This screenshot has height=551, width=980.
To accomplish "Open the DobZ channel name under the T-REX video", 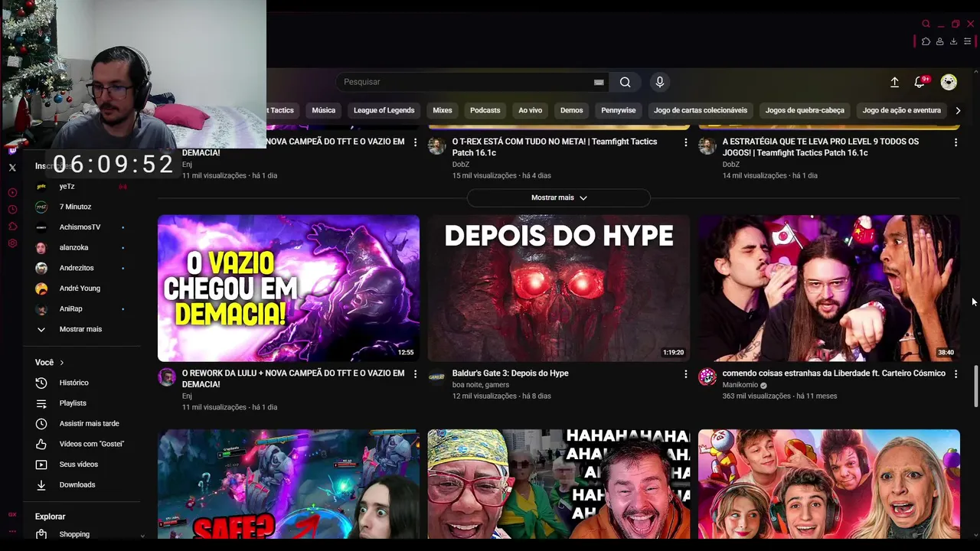I will coord(460,165).
